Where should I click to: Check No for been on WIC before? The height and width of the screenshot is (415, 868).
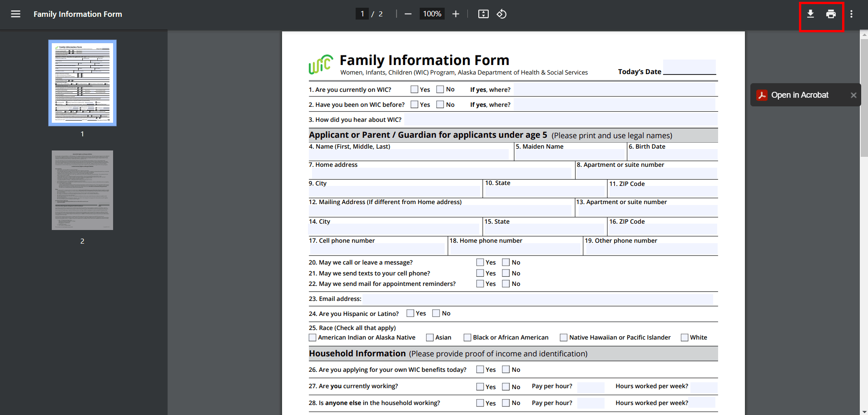pos(440,105)
